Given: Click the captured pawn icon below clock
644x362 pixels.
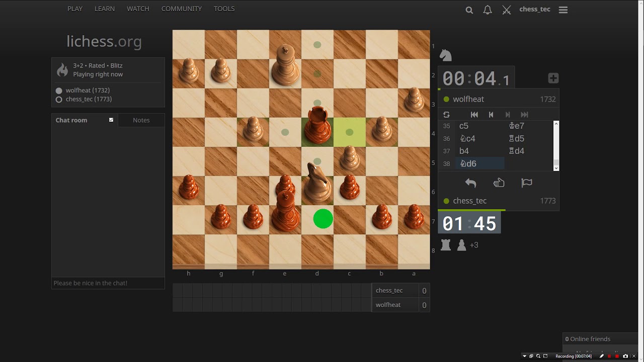Looking at the screenshot, I should 461,245.
